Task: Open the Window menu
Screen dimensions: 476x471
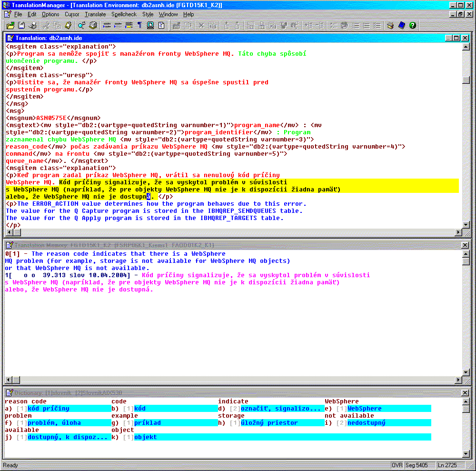Action: 168,14
